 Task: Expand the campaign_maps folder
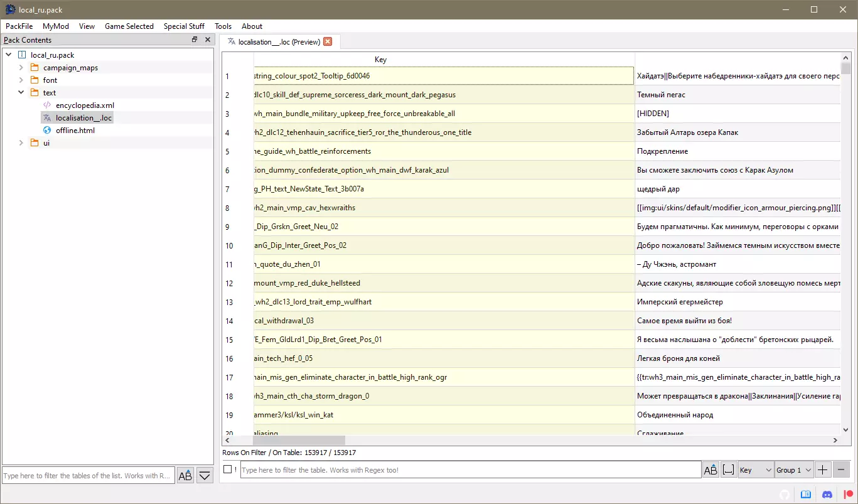point(21,68)
